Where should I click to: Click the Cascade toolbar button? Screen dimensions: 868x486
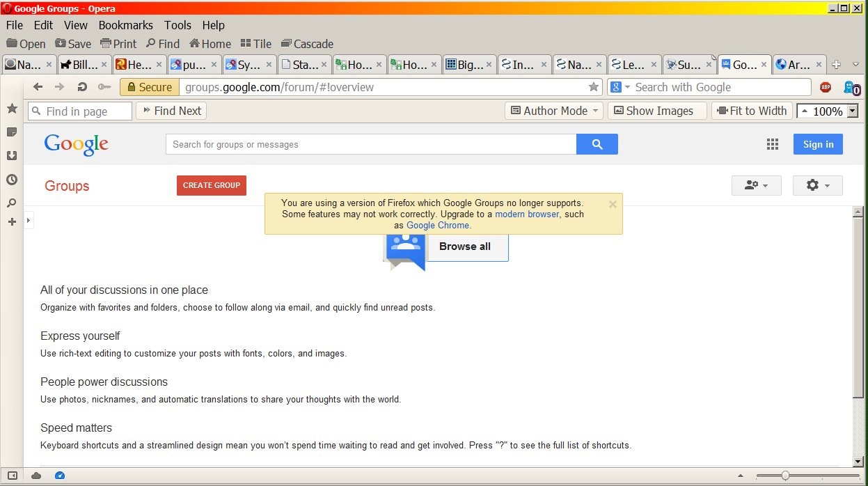(x=308, y=44)
